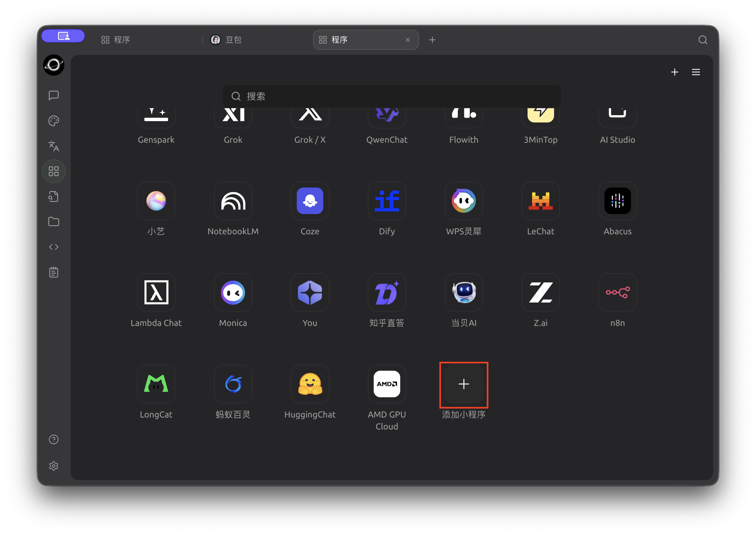
Task: Open the chat section in the sidebar
Action: click(54, 96)
